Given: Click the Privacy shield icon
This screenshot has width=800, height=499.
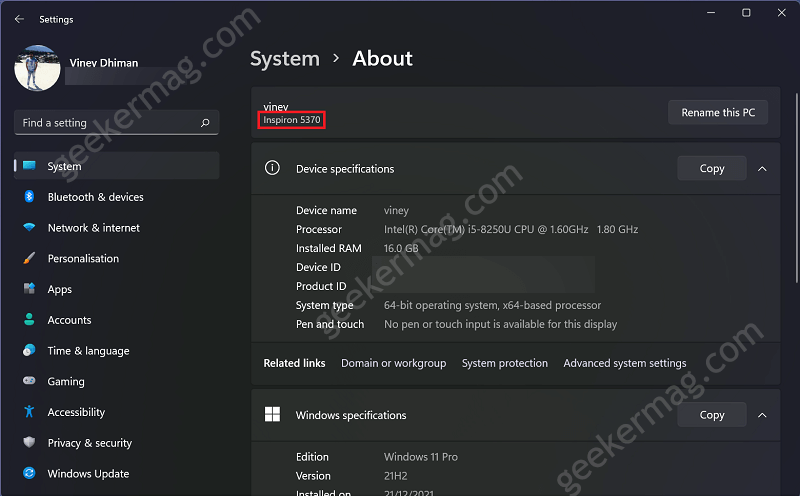Looking at the screenshot, I should tap(29, 442).
